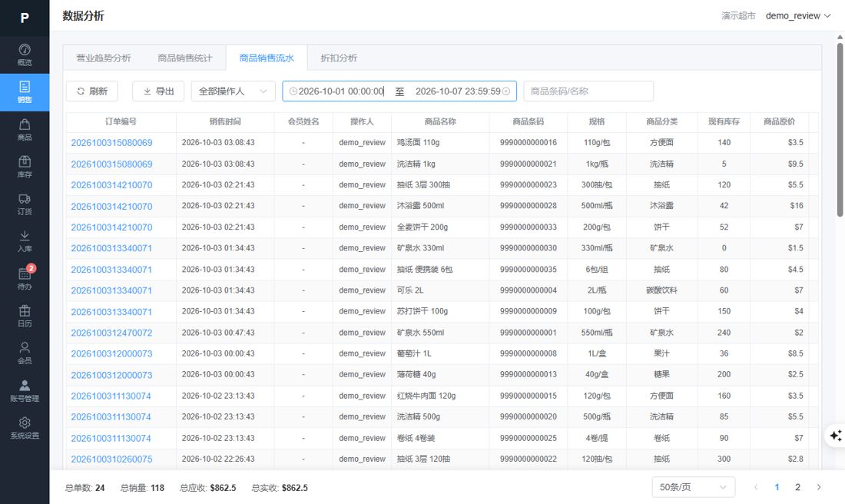Open the 50条/页 page size dropdown
Screen dimensions: 845x504
pyautogui.click(x=694, y=487)
